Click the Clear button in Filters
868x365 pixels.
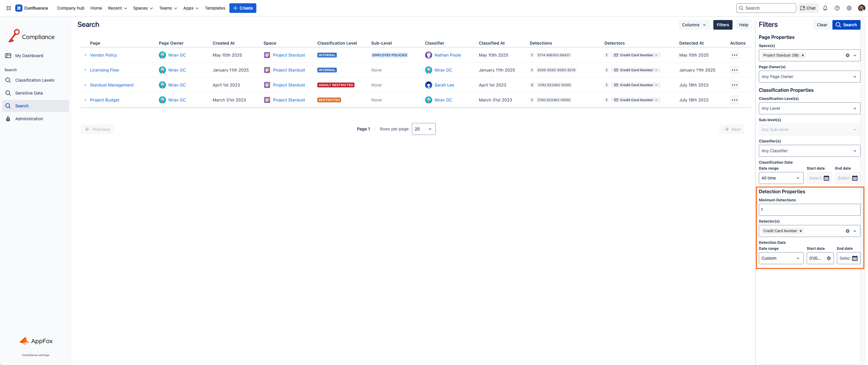tap(822, 25)
